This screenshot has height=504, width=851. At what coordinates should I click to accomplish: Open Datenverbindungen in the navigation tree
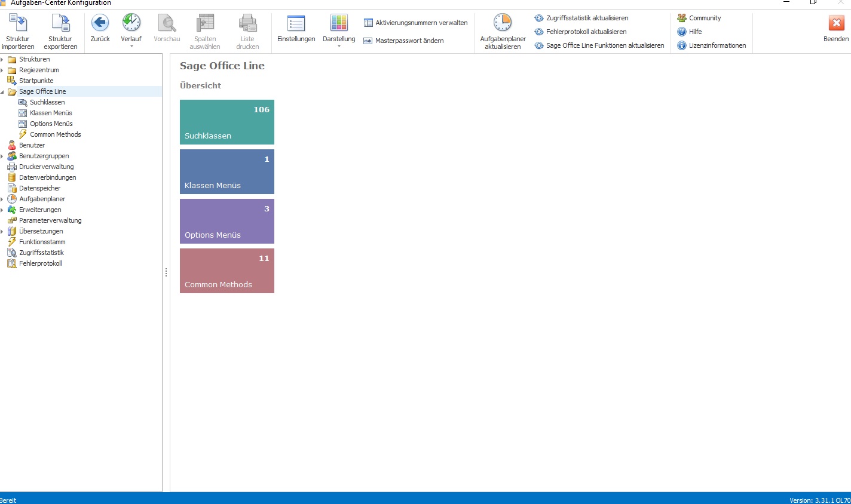[x=47, y=177]
